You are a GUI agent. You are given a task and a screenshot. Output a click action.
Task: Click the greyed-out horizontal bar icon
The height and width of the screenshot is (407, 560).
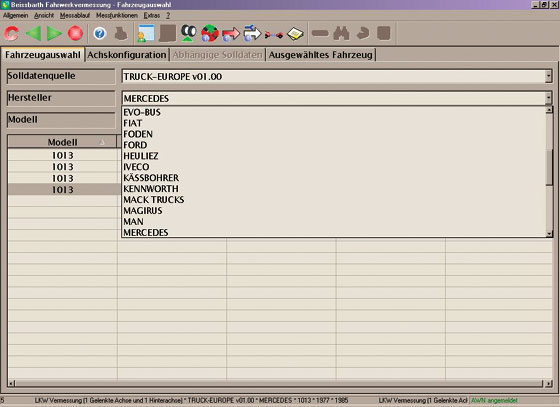click(x=320, y=34)
